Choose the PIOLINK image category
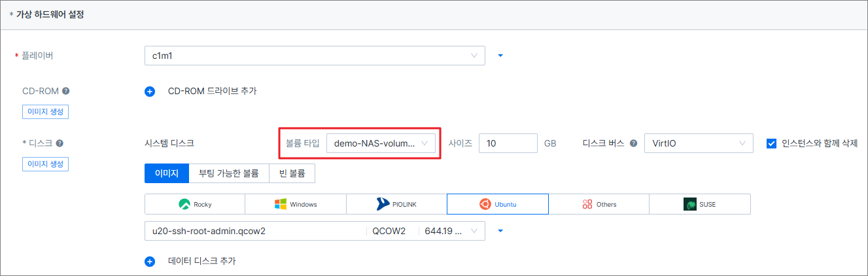Viewport: 868px width, 276px height. click(x=396, y=204)
